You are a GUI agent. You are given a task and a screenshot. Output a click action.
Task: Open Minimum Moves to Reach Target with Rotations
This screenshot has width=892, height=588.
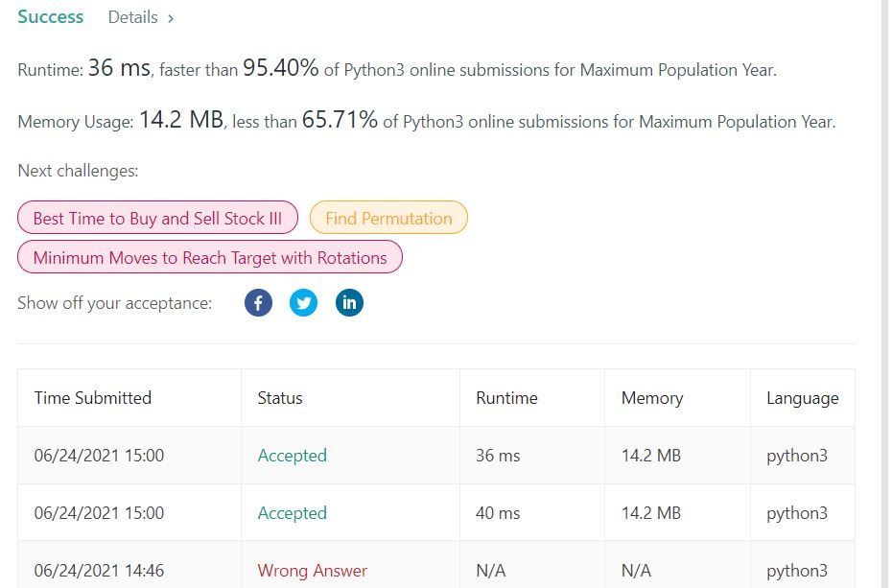(209, 257)
